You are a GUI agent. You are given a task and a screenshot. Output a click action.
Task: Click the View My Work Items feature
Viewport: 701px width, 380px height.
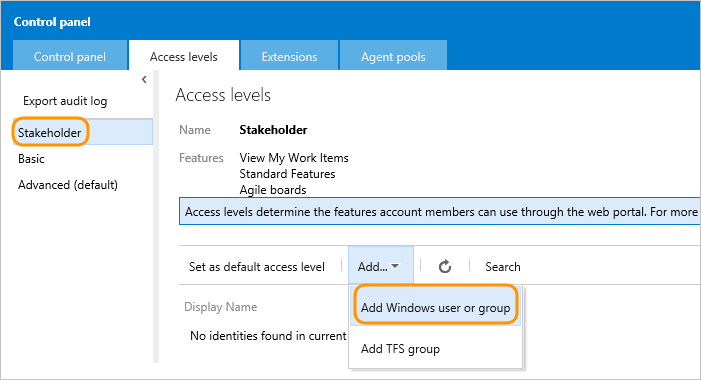(294, 158)
